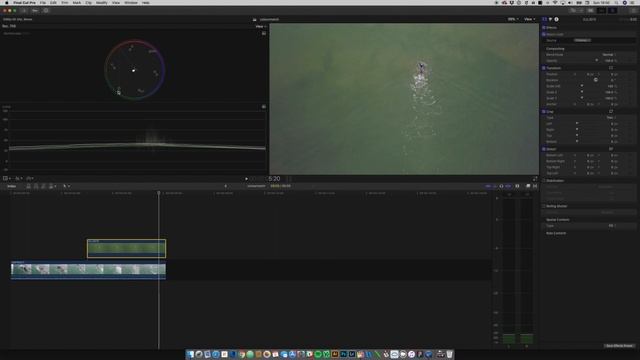Click the Distort onscreen controls icon
640x360 pixels.
click(x=611, y=149)
